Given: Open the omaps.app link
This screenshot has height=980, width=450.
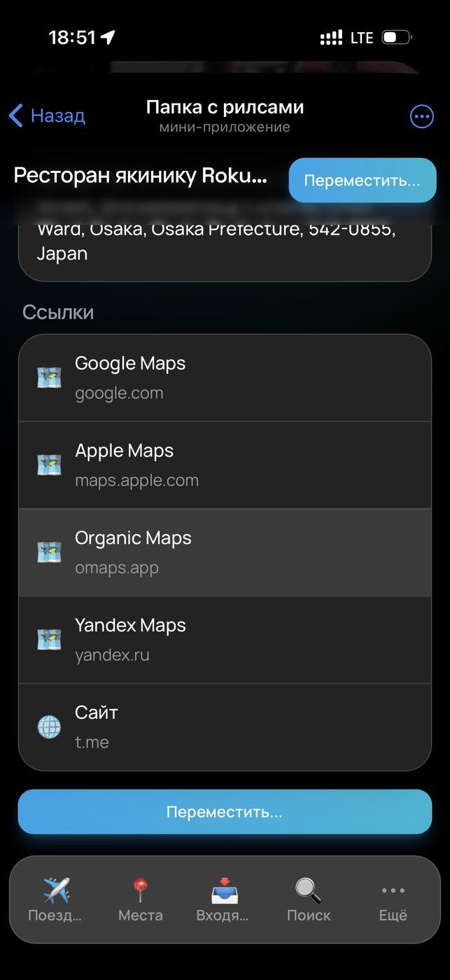Looking at the screenshot, I should pyautogui.click(x=117, y=568).
